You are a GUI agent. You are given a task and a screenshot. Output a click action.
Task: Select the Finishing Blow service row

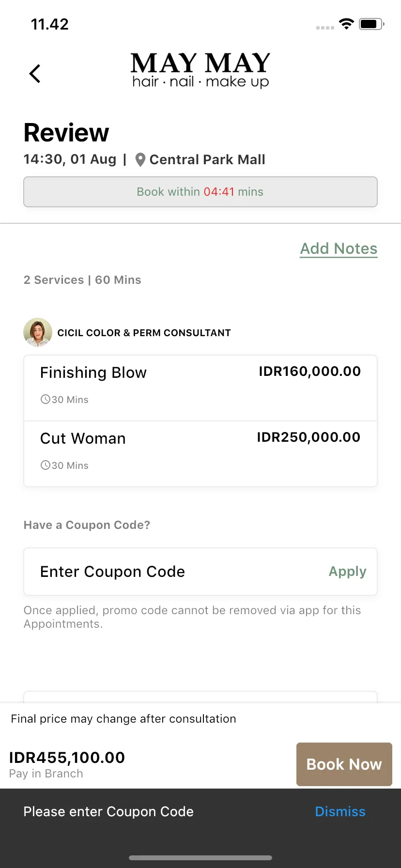(x=200, y=388)
